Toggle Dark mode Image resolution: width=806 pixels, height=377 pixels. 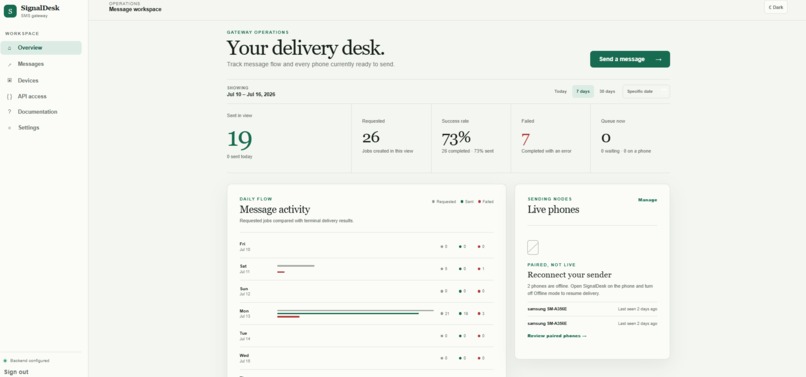point(776,7)
